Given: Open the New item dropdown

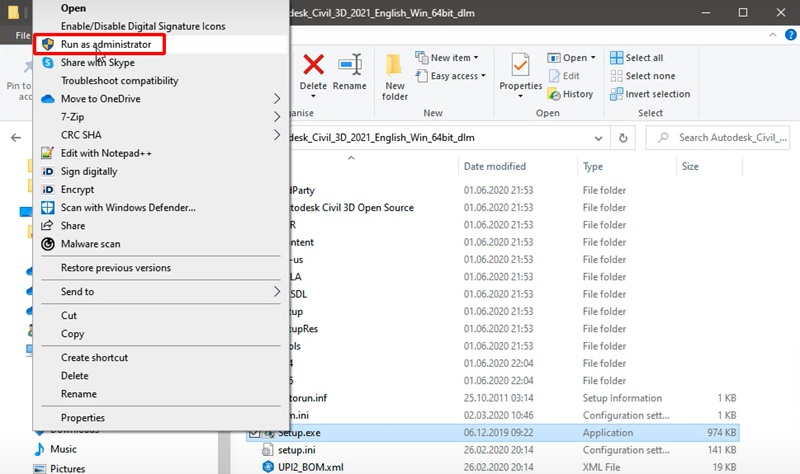Looking at the screenshot, I should click(447, 58).
